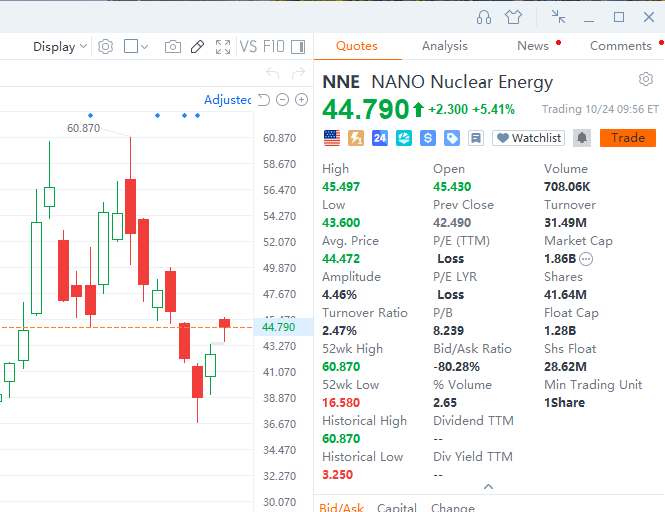Screen dimensions: 665x512
Task: Click the Prev Close value 42.490
Action: [x=452, y=223]
